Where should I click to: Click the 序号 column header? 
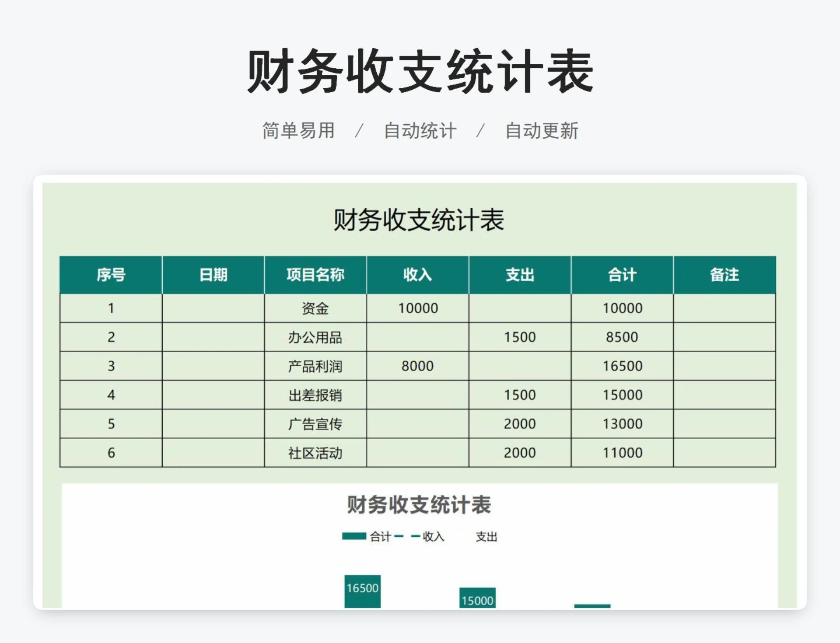[x=111, y=275]
